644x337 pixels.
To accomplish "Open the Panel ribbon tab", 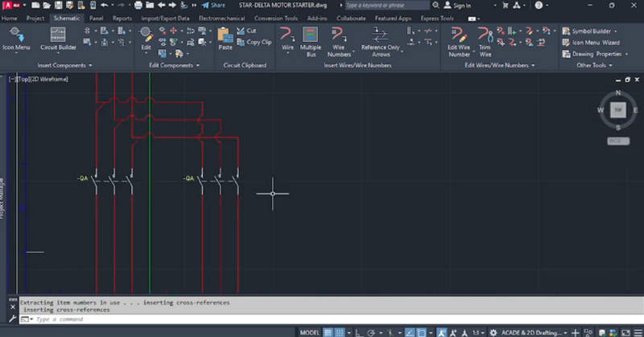I will (96, 18).
